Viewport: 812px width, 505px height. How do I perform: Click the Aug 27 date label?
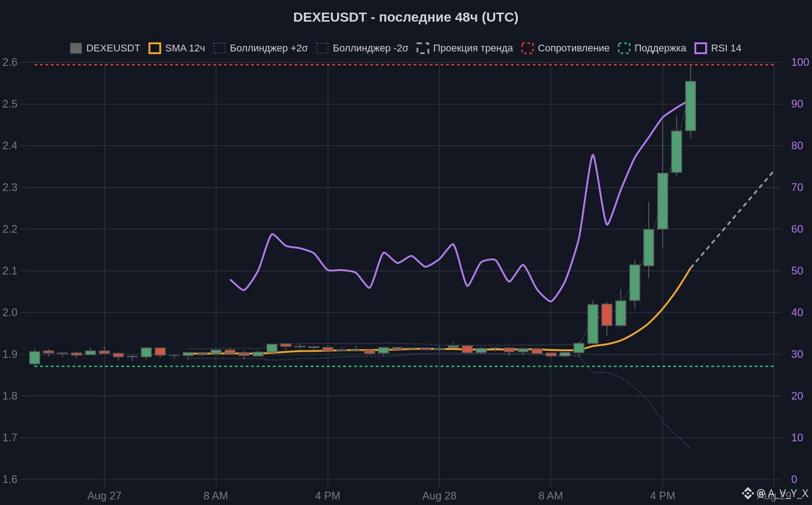click(x=104, y=496)
